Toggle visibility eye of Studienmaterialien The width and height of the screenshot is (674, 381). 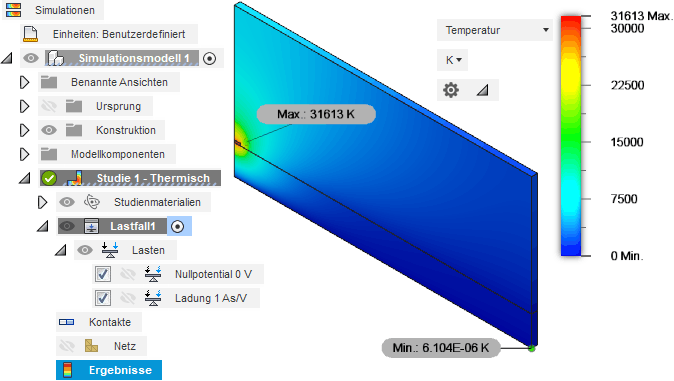coord(67,202)
